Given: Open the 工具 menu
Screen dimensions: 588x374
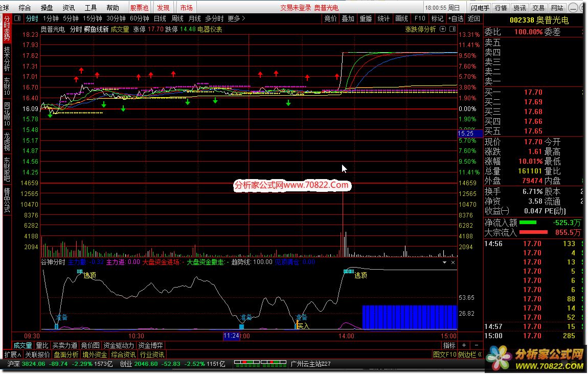Looking at the screenshot, I should pyautogui.click(x=91, y=8).
